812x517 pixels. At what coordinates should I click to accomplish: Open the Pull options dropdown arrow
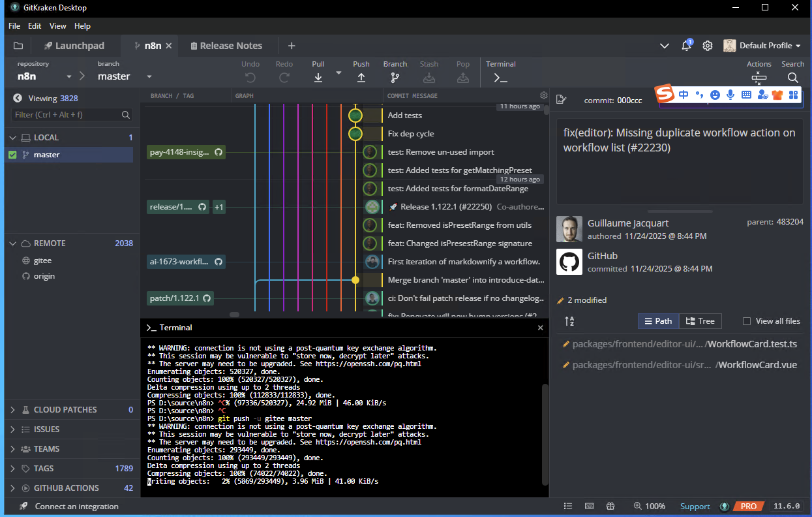[x=338, y=72]
